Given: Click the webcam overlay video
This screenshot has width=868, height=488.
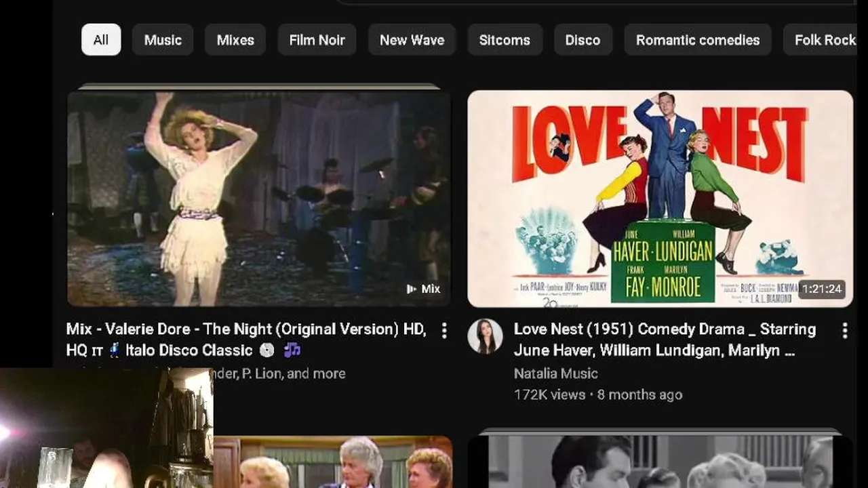Looking at the screenshot, I should [x=106, y=428].
